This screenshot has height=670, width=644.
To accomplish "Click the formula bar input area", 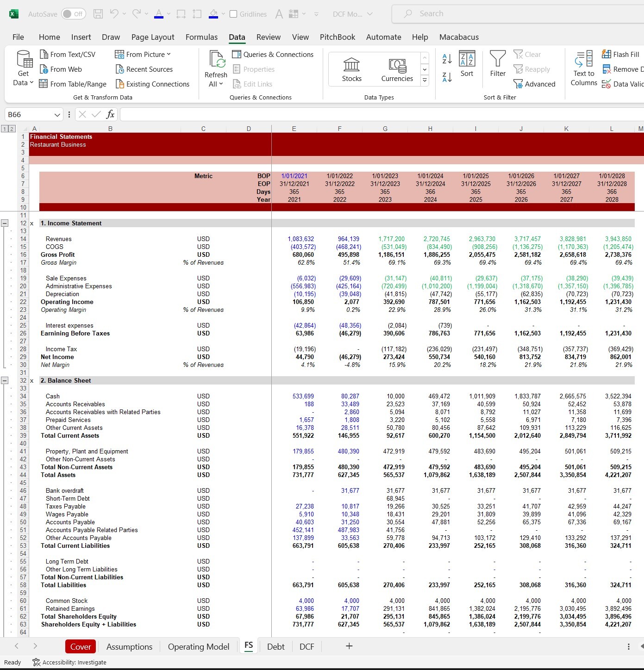I will pyautogui.click(x=324, y=114).
